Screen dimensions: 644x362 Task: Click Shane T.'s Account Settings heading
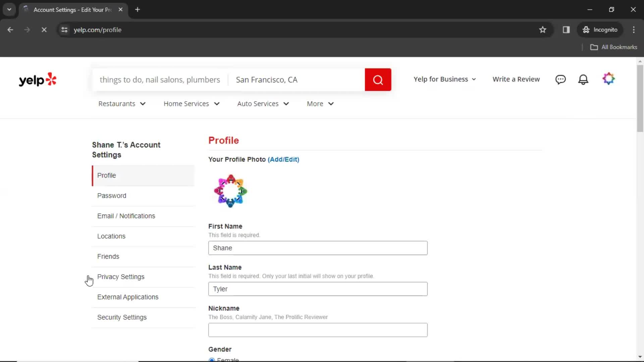point(126,150)
